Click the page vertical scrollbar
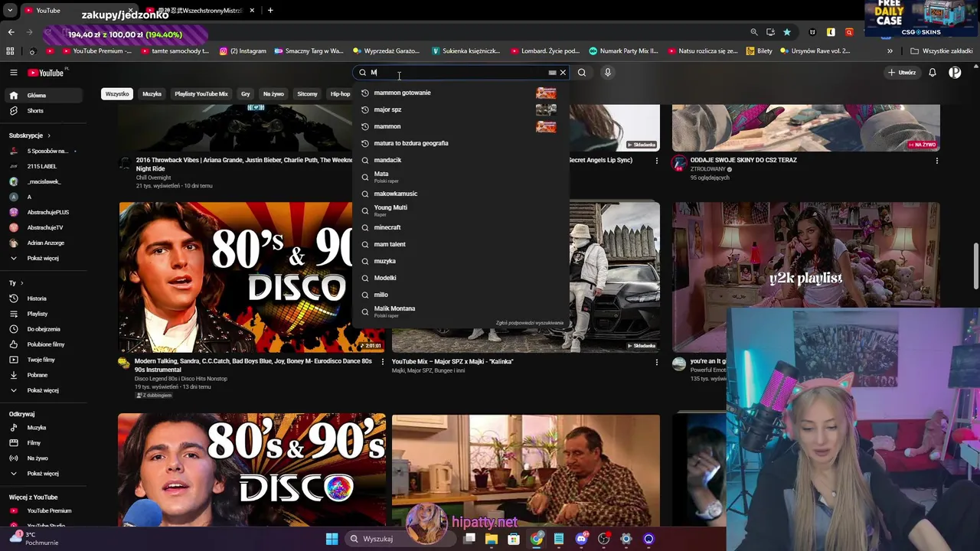Screen dimensions: 980x551 (x=975, y=266)
